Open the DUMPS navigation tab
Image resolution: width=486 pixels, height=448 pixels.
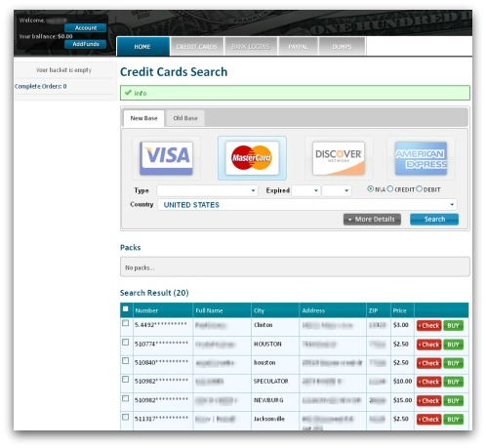tap(342, 47)
